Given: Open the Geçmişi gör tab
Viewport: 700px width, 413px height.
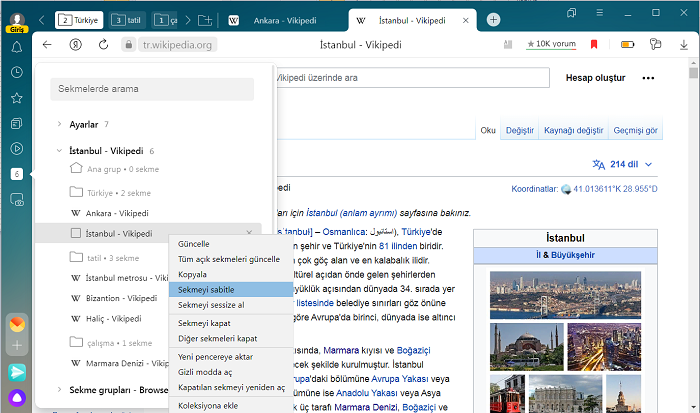Looking at the screenshot, I should pos(635,130).
